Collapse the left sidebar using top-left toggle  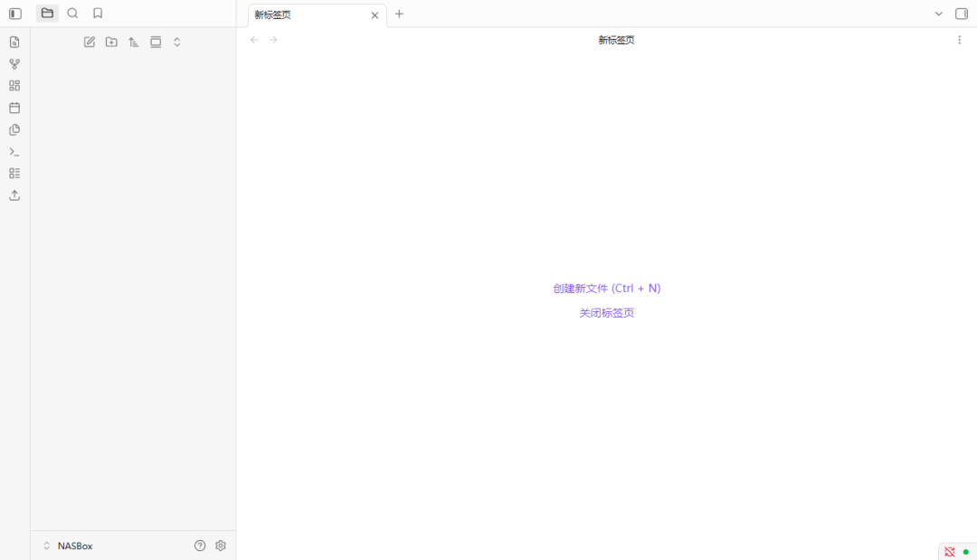pos(15,14)
